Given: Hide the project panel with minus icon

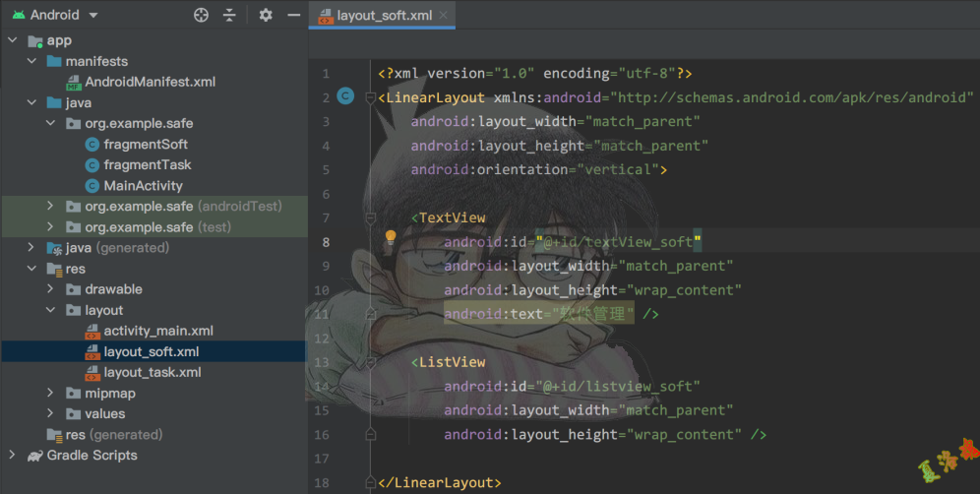Looking at the screenshot, I should tap(293, 15).
